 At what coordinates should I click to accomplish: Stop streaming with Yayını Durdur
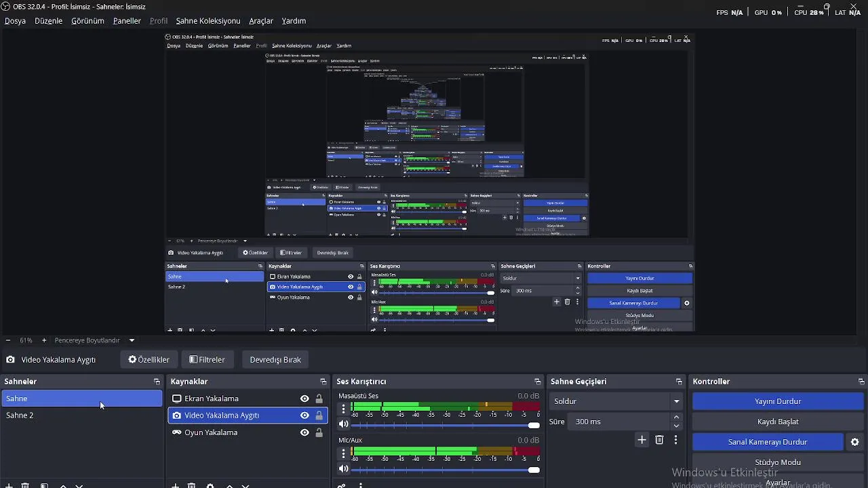coord(778,401)
